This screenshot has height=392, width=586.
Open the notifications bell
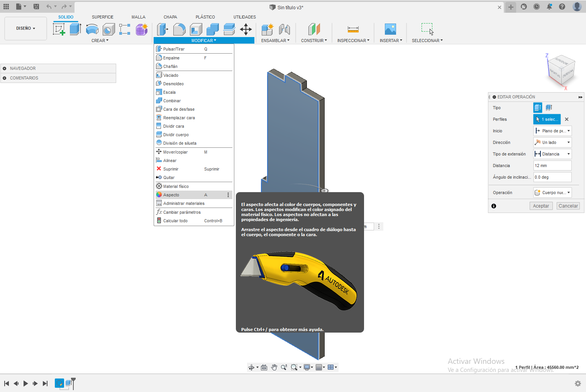point(549,7)
